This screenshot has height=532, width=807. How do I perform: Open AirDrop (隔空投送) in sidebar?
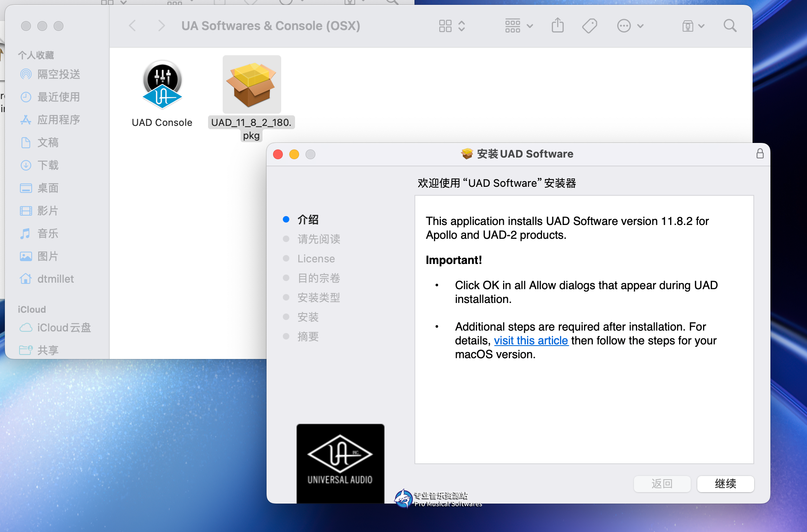(59, 74)
